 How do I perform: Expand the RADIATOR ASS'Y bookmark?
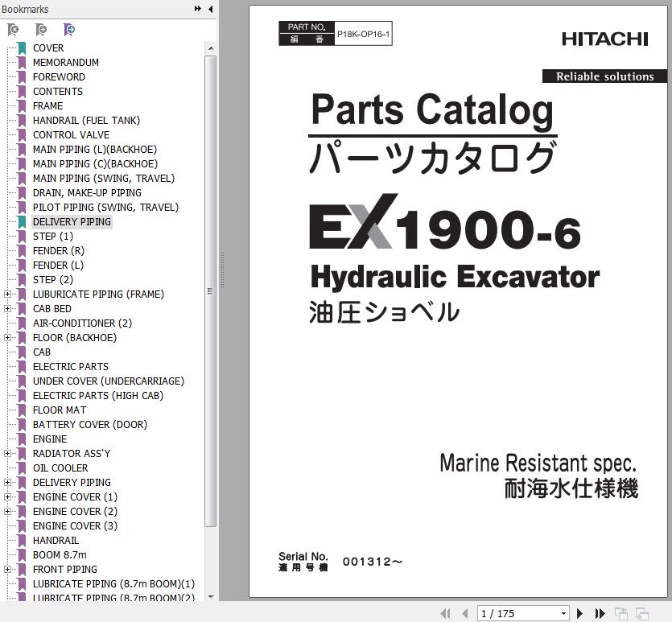pos(7,454)
